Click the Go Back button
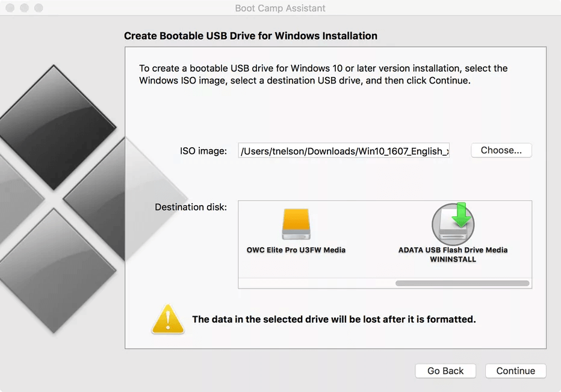This screenshot has height=392, width=561. click(445, 371)
